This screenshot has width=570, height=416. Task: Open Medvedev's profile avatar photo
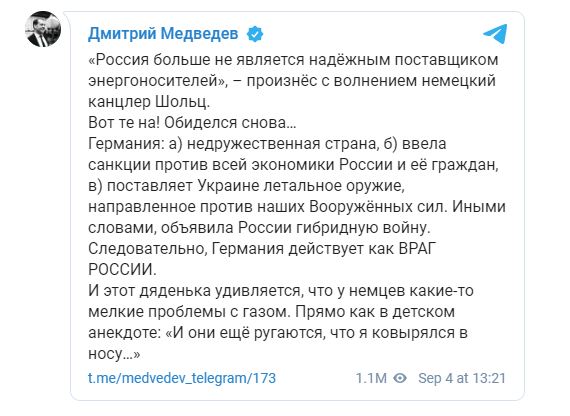(x=43, y=29)
